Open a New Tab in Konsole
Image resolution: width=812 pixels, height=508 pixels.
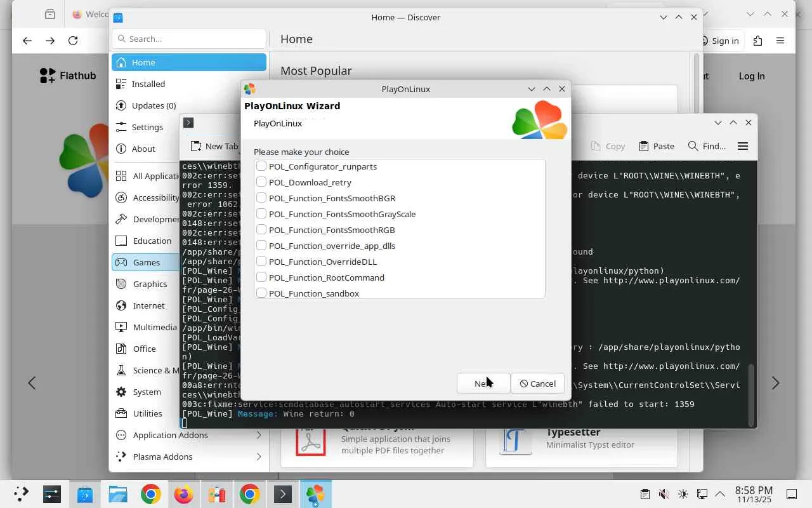[x=214, y=146]
